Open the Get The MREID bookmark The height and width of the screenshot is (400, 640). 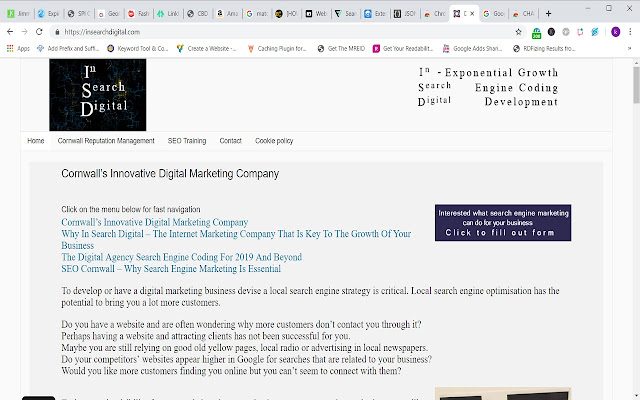[x=341, y=49]
